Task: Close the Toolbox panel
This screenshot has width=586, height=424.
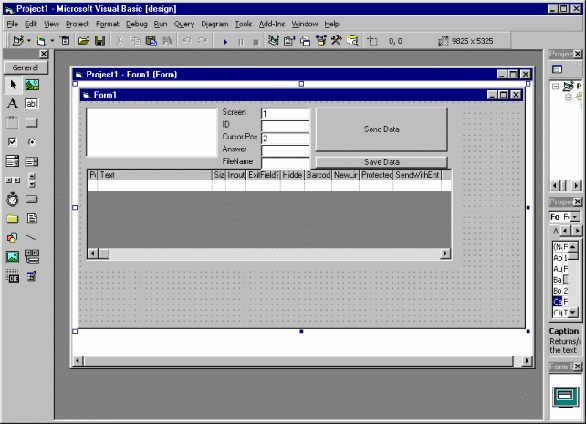Action: pos(44,54)
